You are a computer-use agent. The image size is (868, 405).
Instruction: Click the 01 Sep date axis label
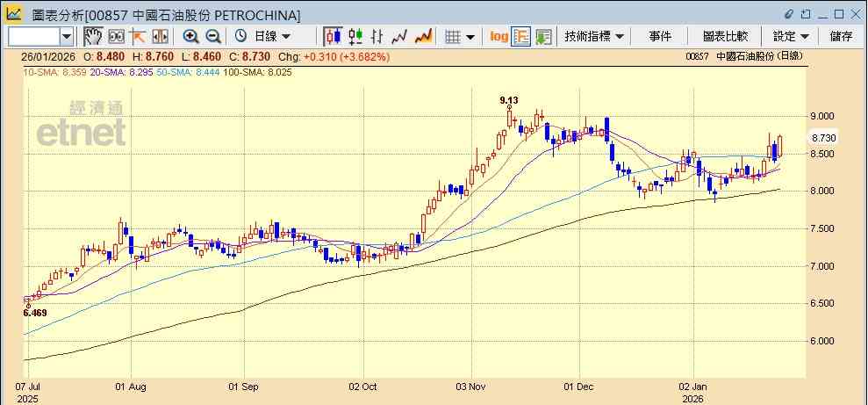pyautogui.click(x=244, y=387)
